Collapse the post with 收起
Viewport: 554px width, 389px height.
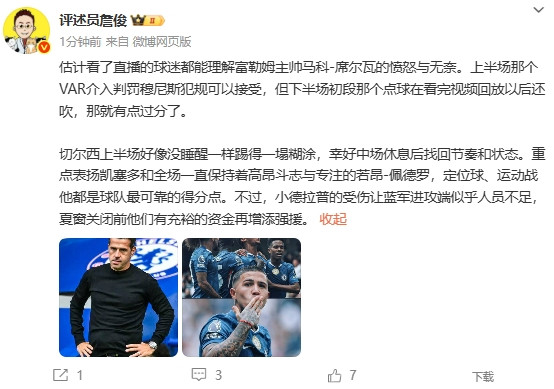tap(333, 219)
